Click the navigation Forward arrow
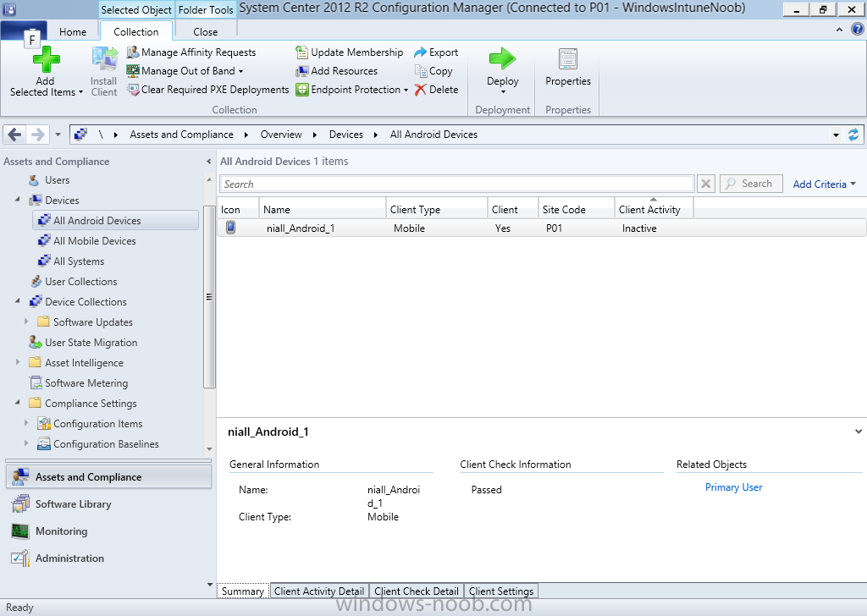Screen dimensions: 867x616 [x=37, y=135]
